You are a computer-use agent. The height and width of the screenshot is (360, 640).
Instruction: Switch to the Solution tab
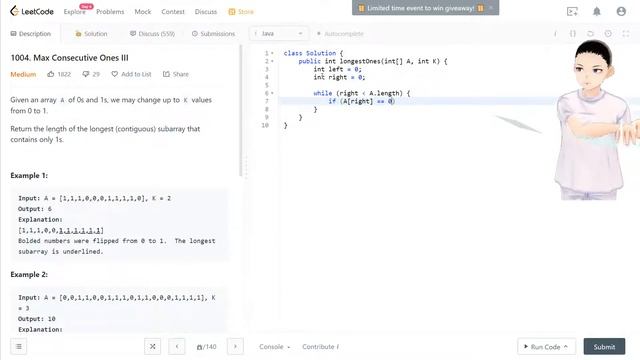pos(91,33)
